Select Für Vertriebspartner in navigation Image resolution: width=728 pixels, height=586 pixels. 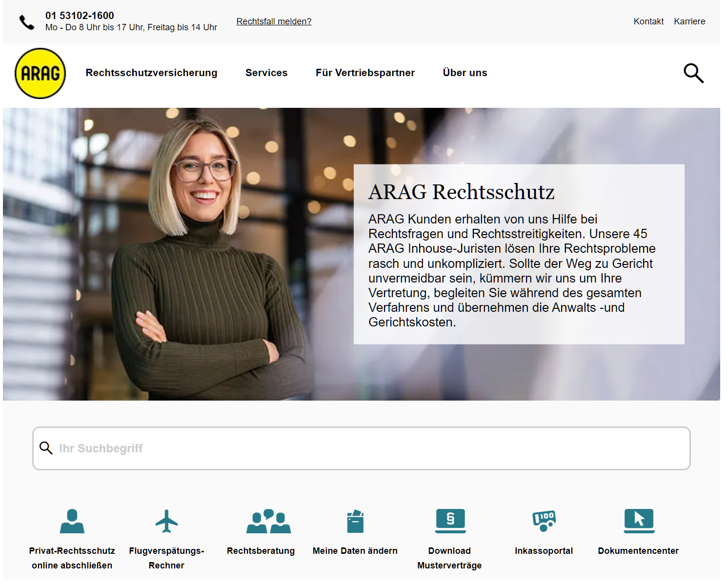(365, 73)
